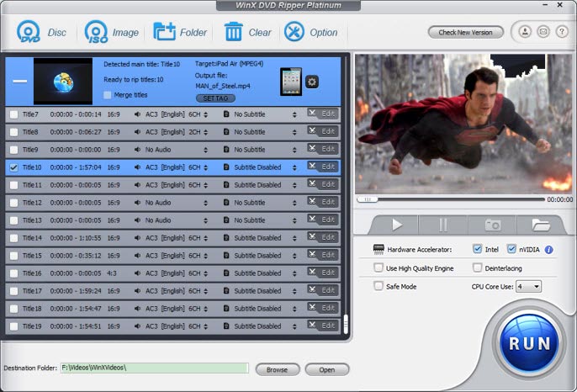This screenshot has height=392, width=577.
Task: Open the destination folder
Action: tap(326, 369)
